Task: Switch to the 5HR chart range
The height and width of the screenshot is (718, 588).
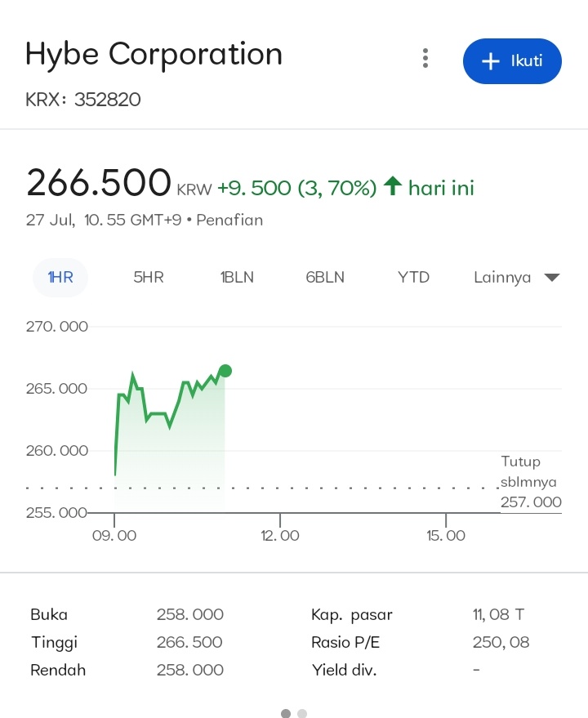Action: (x=149, y=278)
